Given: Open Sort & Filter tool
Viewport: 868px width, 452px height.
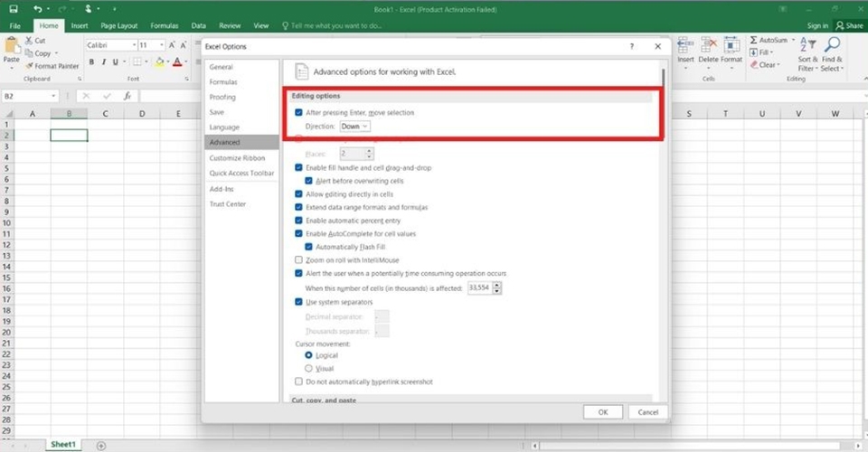Looking at the screenshot, I should pos(807,55).
